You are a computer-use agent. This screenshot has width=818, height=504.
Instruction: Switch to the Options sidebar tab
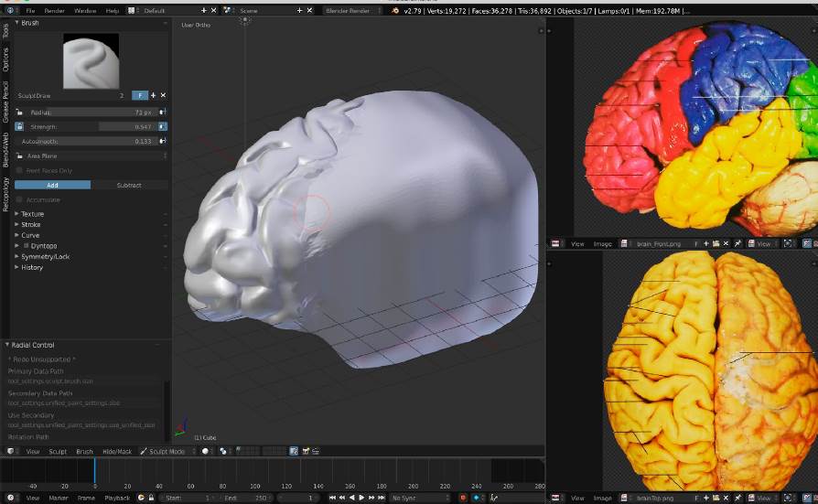point(5,59)
